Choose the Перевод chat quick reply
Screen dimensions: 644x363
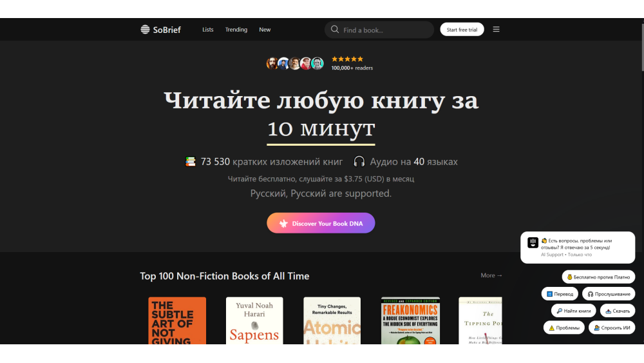coord(560,294)
